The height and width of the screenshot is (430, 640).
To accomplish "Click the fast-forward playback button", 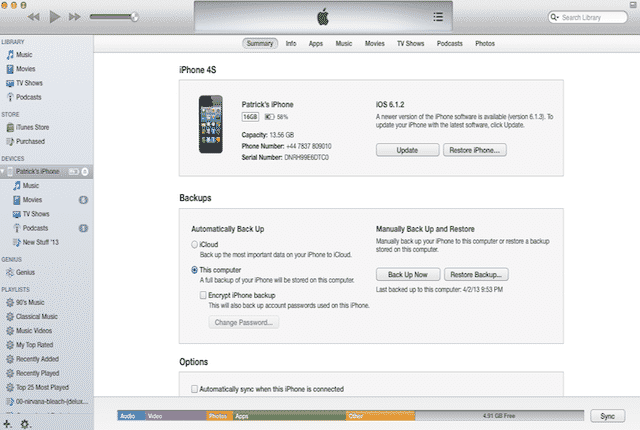I will coord(75,17).
